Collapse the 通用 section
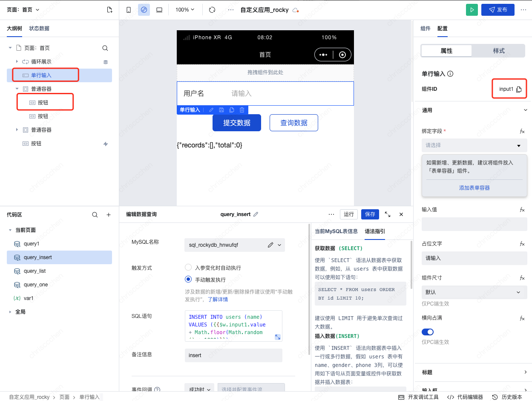The width and height of the screenshot is (532, 401). click(525, 110)
